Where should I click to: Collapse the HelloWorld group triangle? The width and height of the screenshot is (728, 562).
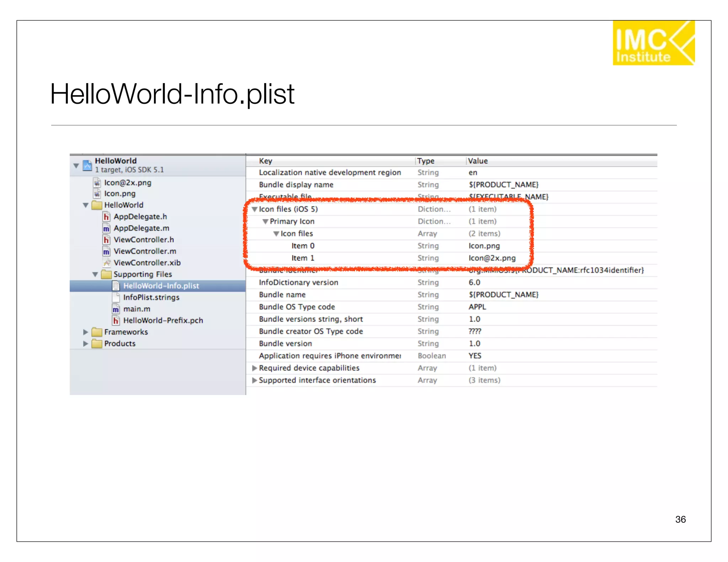point(86,205)
